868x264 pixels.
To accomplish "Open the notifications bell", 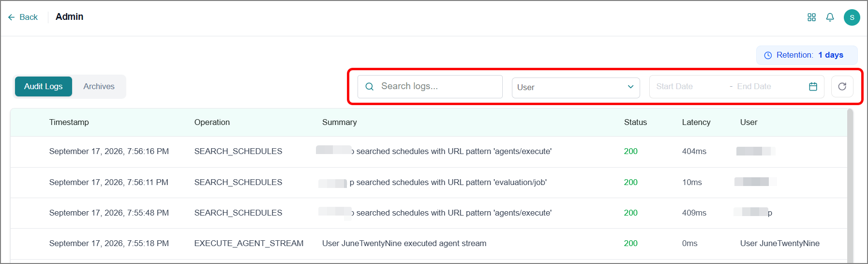I will (830, 17).
